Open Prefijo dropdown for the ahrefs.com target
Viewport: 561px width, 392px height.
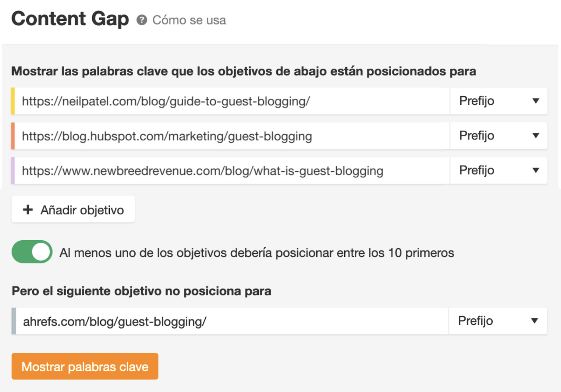pos(498,321)
